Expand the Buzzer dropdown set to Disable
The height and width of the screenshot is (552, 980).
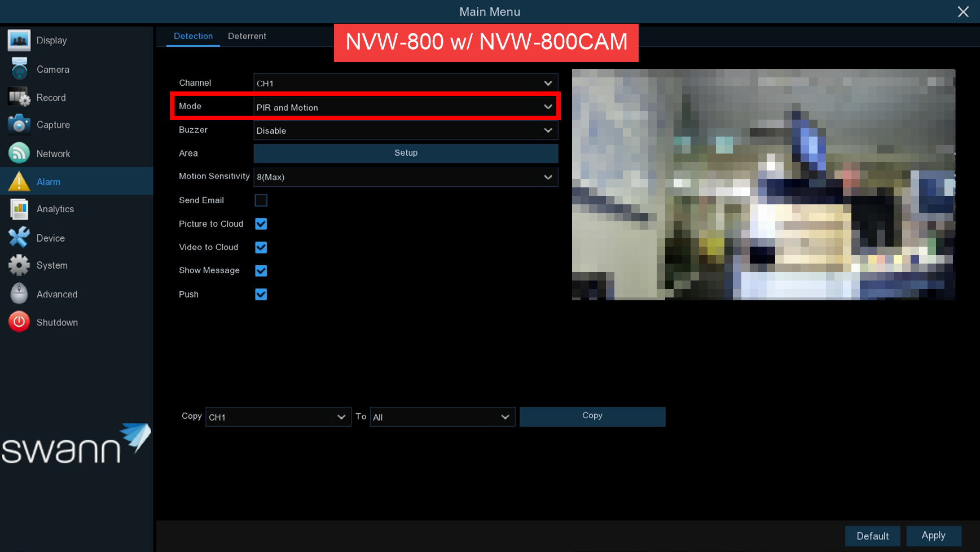tap(405, 131)
